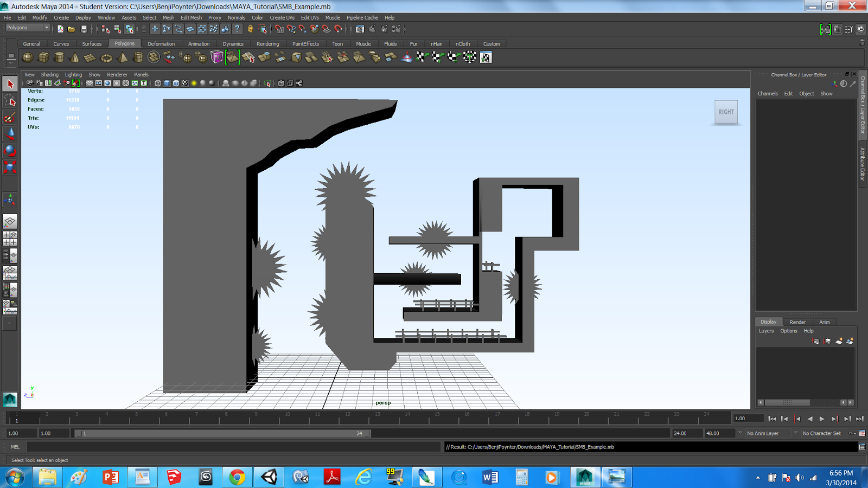Create a new scene file icon
868x488 pixels.
tap(60, 29)
